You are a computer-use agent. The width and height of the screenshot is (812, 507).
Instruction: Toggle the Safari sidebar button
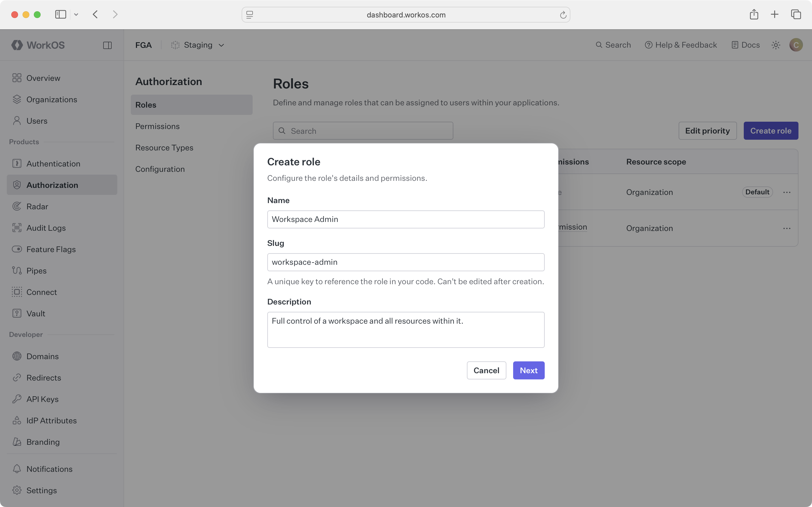point(60,14)
